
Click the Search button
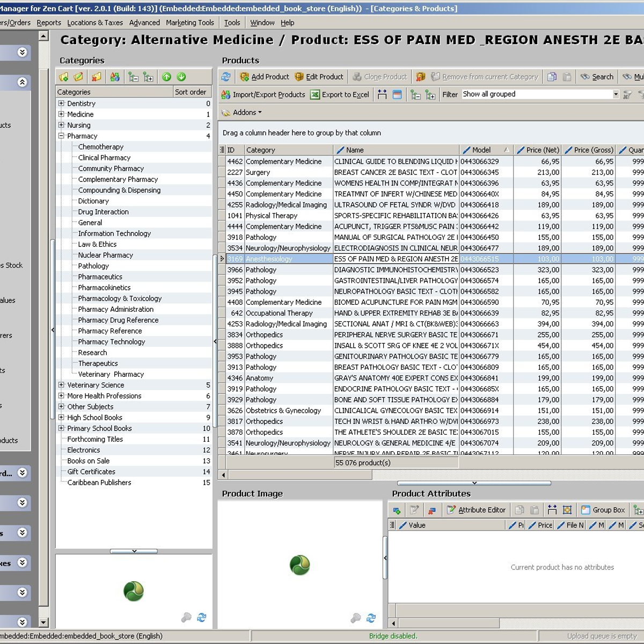tap(597, 77)
